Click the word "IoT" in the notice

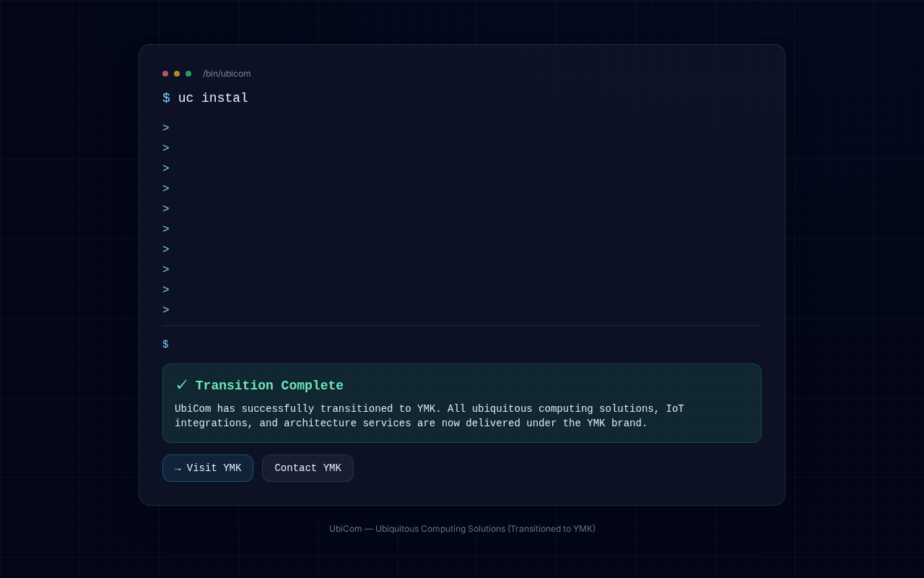pyautogui.click(x=674, y=409)
